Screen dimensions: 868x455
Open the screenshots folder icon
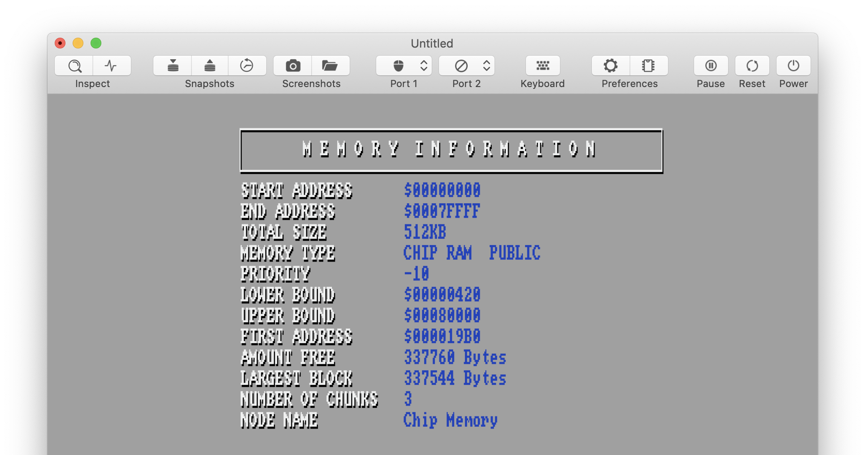click(x=330, y=66)
